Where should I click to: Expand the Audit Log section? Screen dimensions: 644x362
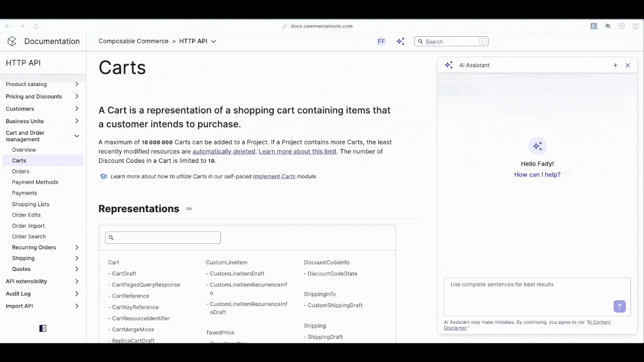[76, 294]
